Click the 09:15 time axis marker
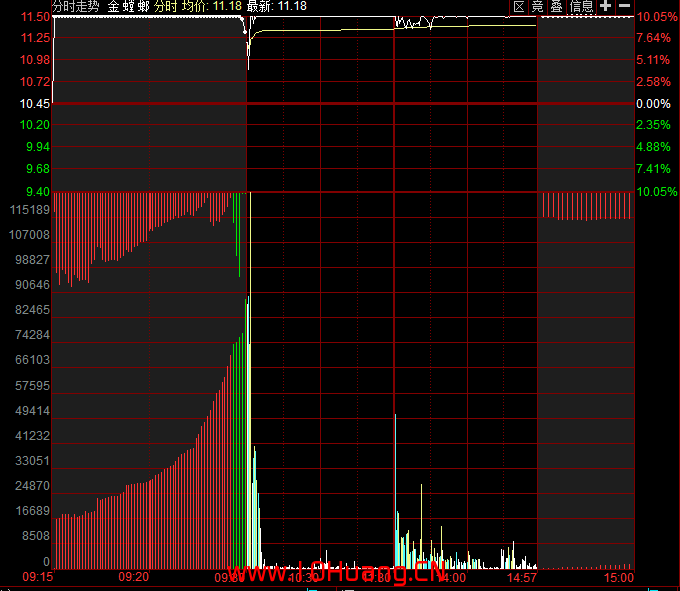 point(37,577)
